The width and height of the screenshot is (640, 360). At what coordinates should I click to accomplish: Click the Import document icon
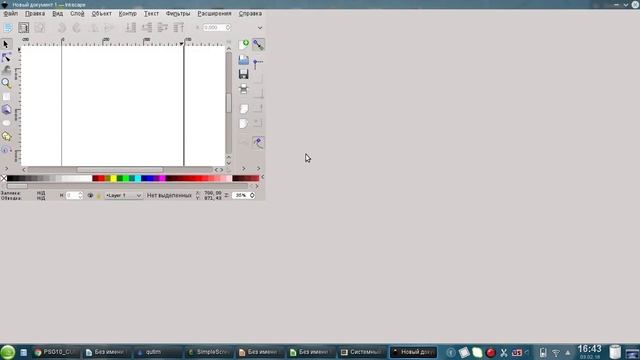pyautogui.click(x=244, y=109)
